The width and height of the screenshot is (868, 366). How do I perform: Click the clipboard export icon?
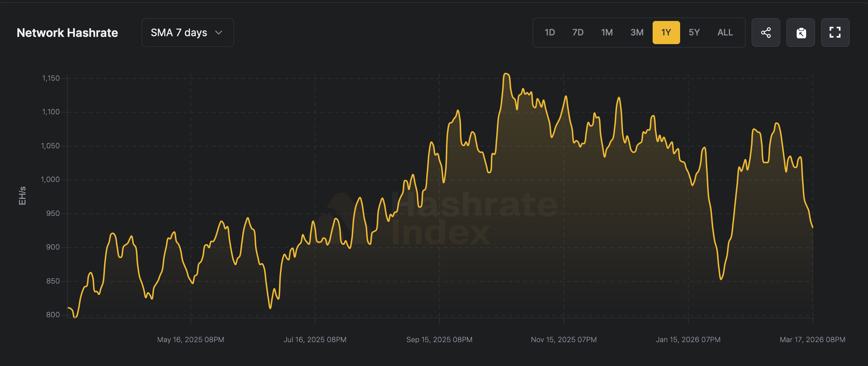click(x=801, y=33)
